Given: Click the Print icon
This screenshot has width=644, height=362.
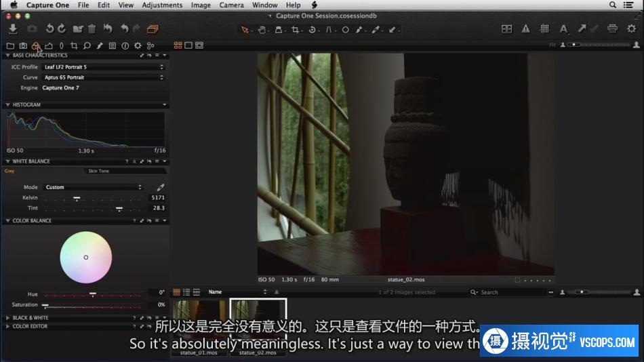Looking at the screenshot, I should pos(612,28).
